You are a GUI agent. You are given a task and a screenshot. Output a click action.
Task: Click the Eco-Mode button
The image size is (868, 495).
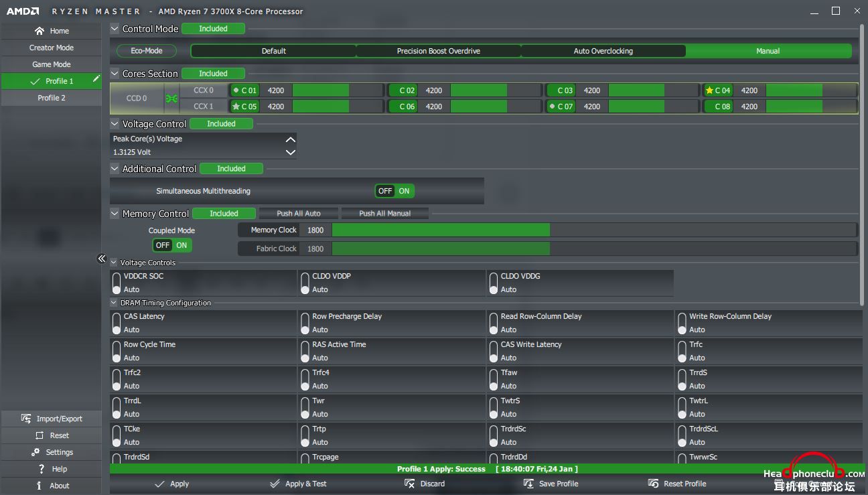[147, 51]
